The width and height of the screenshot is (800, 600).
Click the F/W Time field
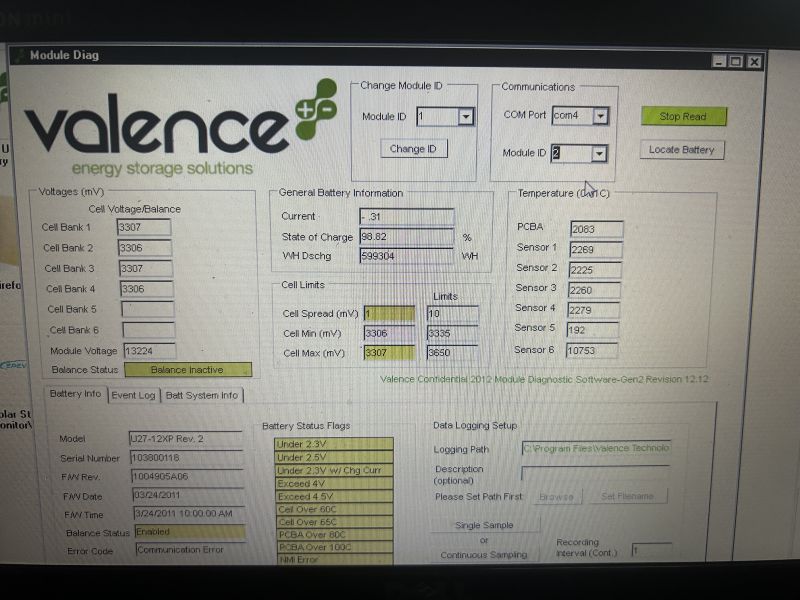(x=190, y=513)
